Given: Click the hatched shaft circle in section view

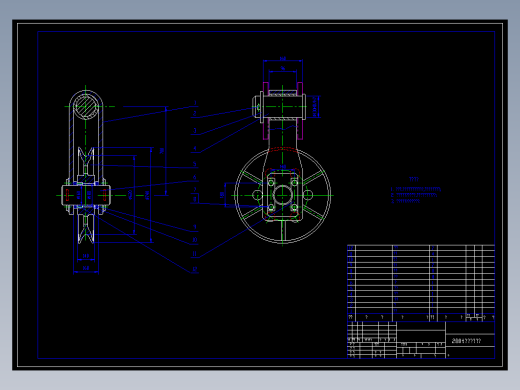Looking at the screenshot, I should (86, 106).
